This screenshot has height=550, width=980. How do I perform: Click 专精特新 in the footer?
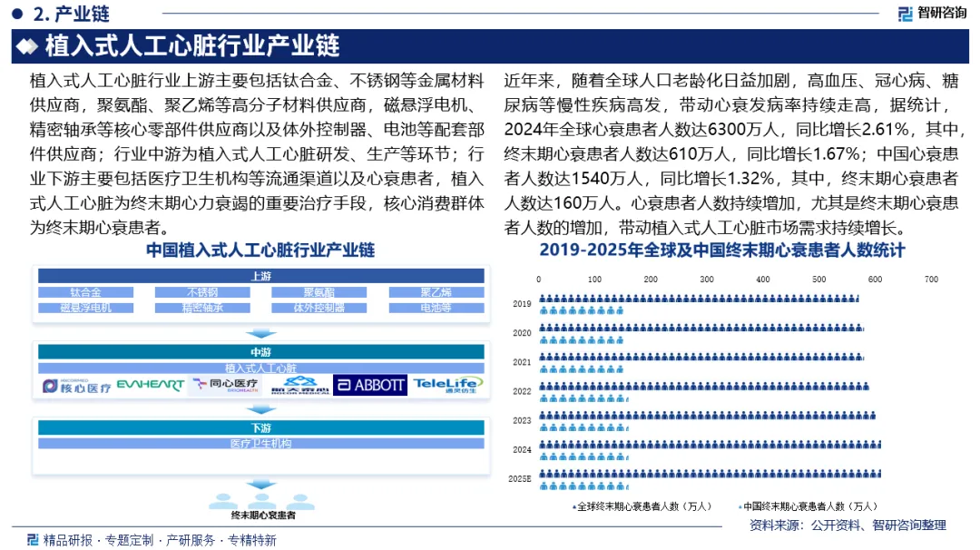tap(252, 540)
